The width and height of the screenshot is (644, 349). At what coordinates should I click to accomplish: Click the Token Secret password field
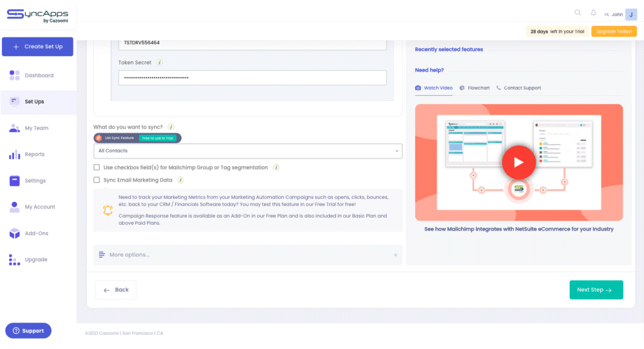point(252,78)
